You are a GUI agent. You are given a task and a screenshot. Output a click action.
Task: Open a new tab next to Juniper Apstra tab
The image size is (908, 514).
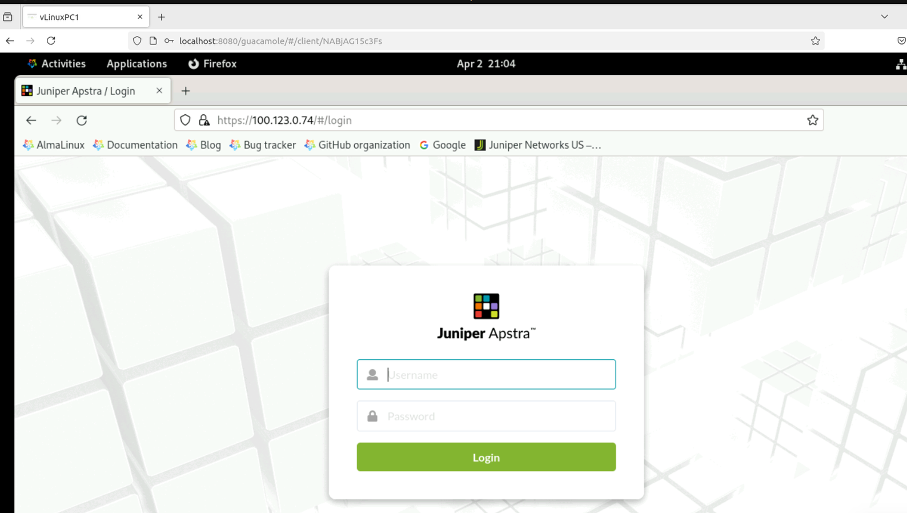185,91
